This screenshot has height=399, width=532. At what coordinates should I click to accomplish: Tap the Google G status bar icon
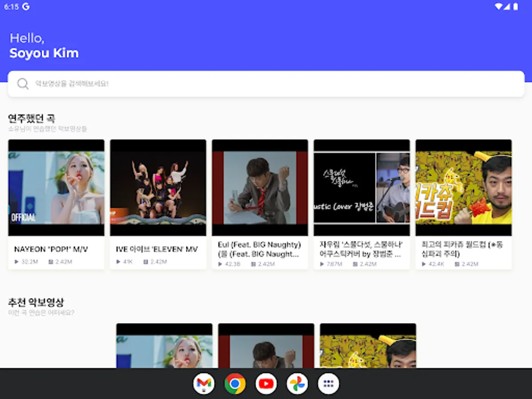tap(26, 7)
